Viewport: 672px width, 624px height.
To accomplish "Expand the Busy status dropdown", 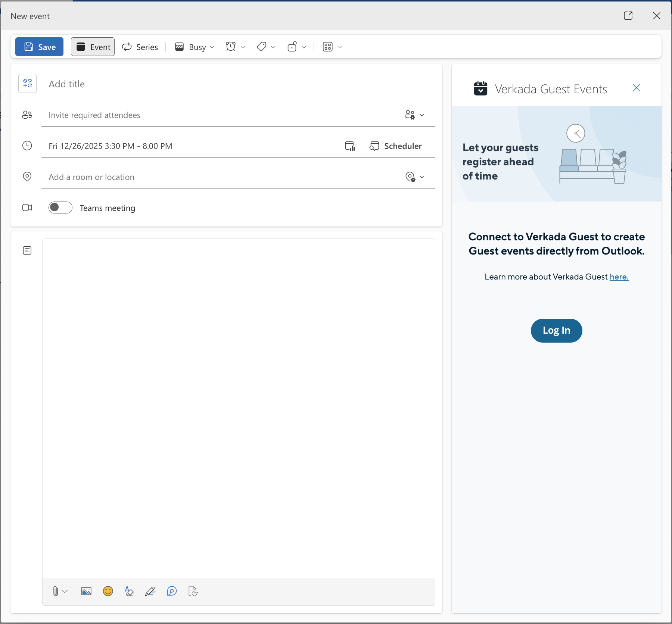I will point(195,47).
